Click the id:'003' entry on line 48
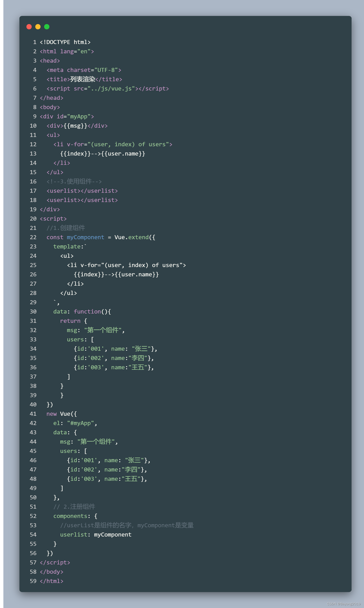Screen dimensions: 364x608 107,479
